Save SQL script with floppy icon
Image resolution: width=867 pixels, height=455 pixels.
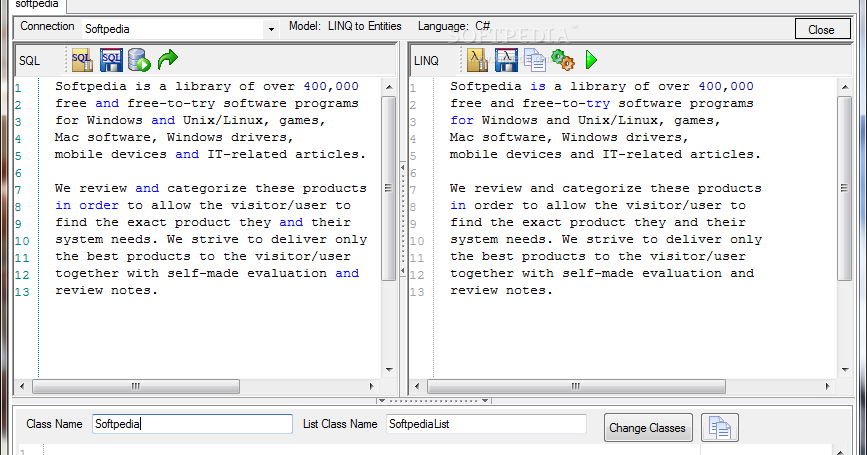coord(111,60)
